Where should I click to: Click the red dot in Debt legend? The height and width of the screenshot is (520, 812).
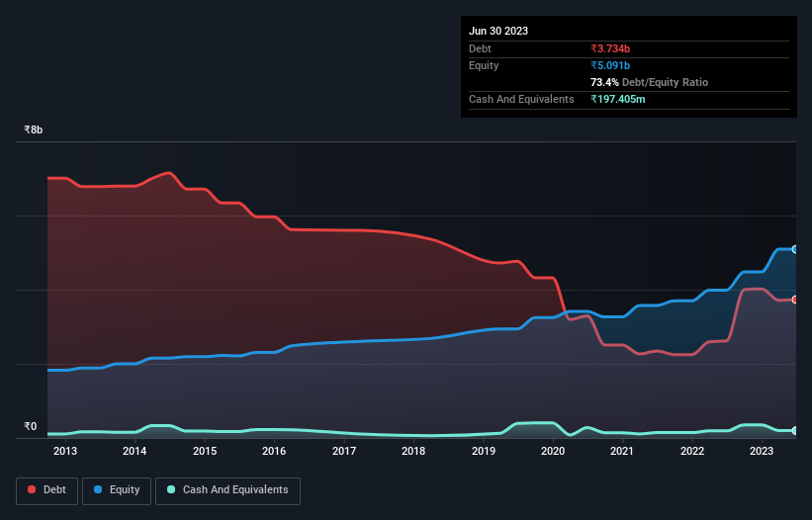coord(32,489)
